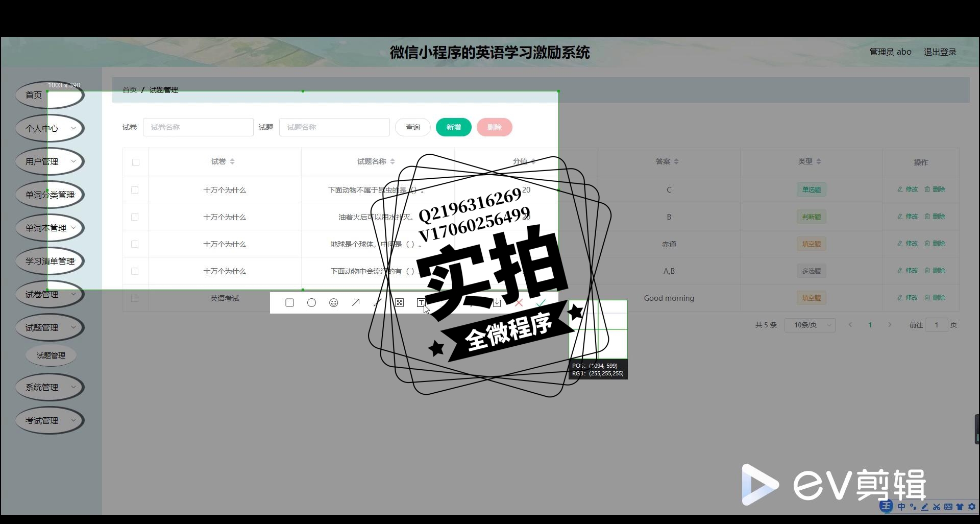Image resolution: width=980 pixels, height=524 pixels.
Task: Click the input method logo icon
Action: point(886,506)
